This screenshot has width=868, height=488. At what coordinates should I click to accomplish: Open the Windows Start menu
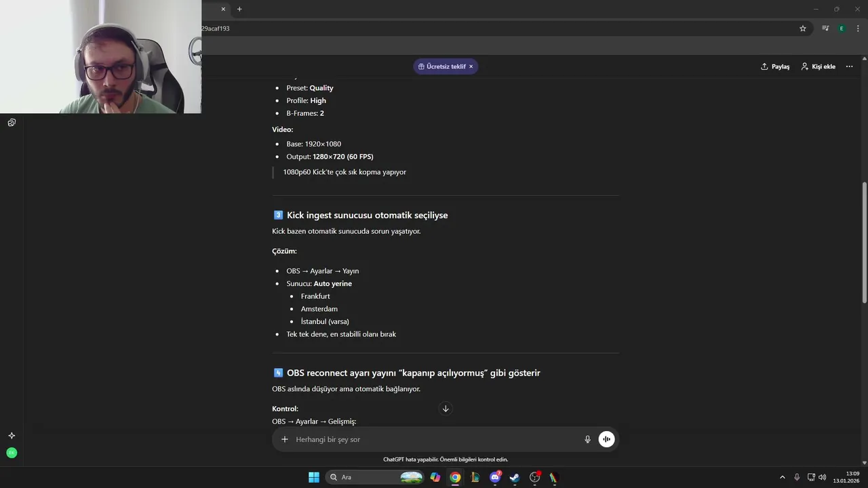pos(314,477)
